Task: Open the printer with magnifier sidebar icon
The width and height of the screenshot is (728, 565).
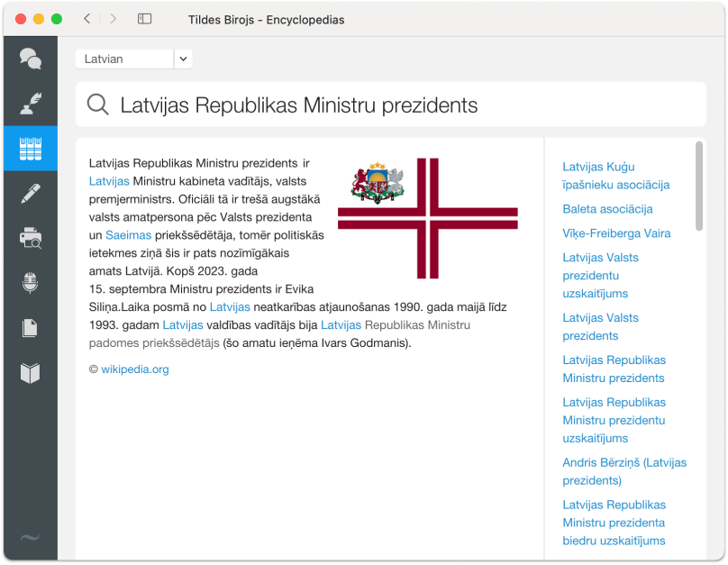Action: tap(31, 238)
